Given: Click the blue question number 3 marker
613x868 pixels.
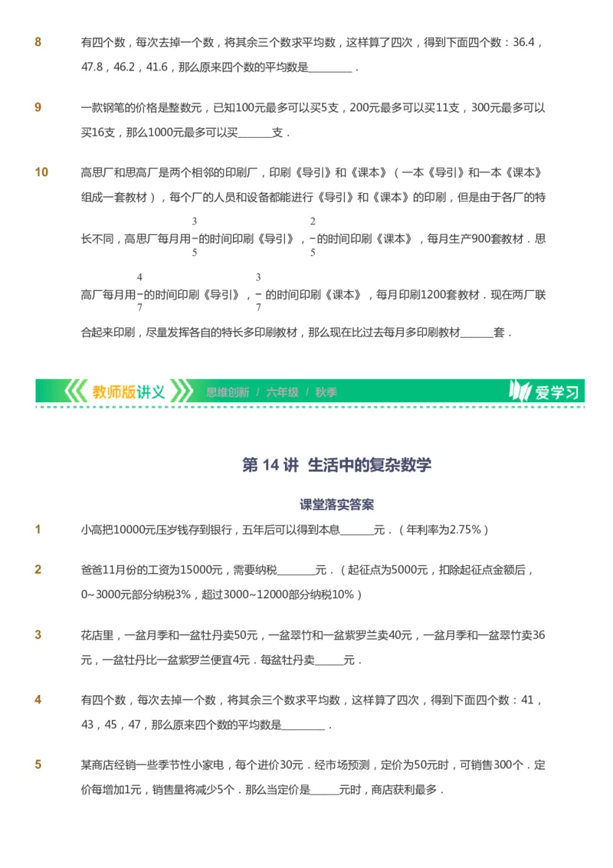Looking at the screenshot, I should pyautogui.click(x=38, y=633).
